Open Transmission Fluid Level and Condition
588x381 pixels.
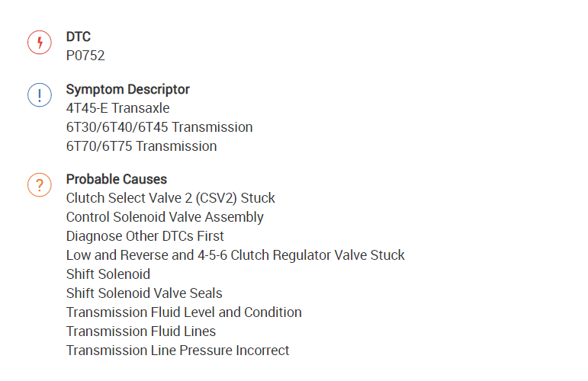click(x=184, y=312)
